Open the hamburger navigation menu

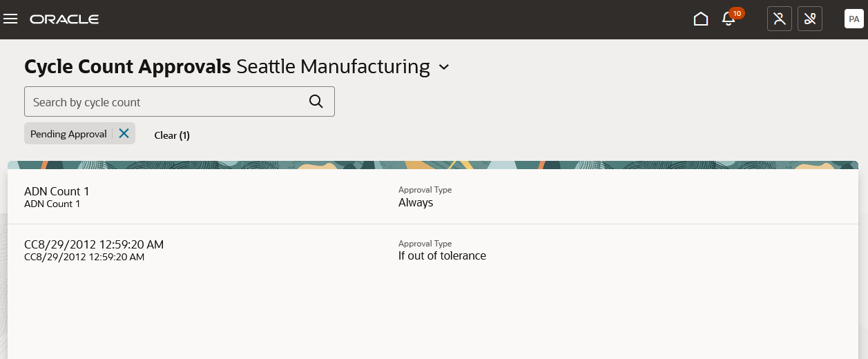pyautogui.click(x=10, y=19)
